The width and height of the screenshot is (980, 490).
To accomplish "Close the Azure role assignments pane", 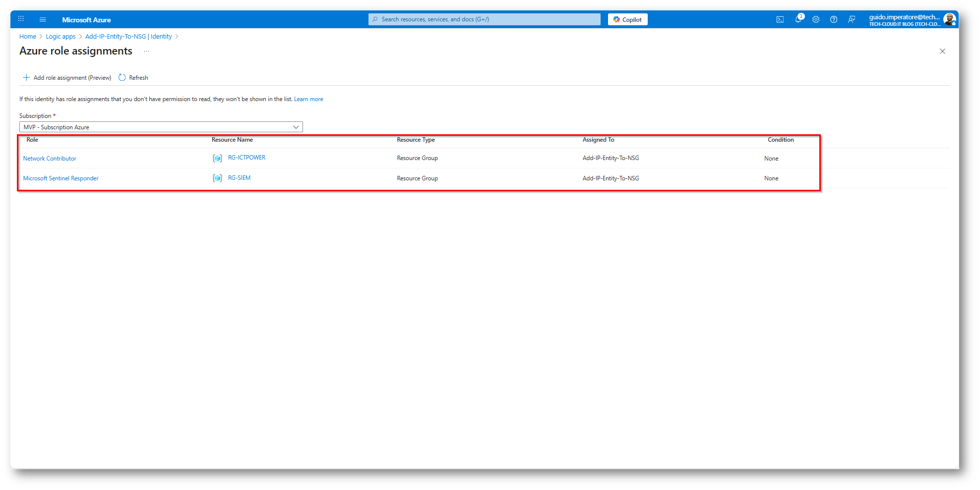I will tap(942, 52).
